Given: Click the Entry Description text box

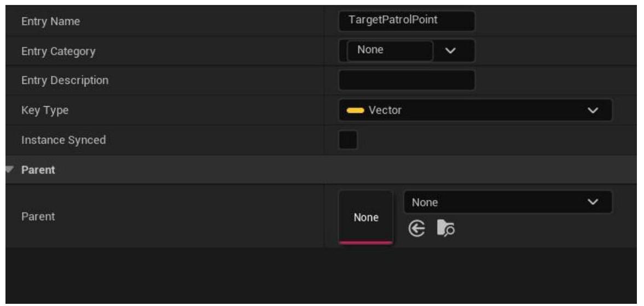Looking at the screenshot, I should [407, 80].
